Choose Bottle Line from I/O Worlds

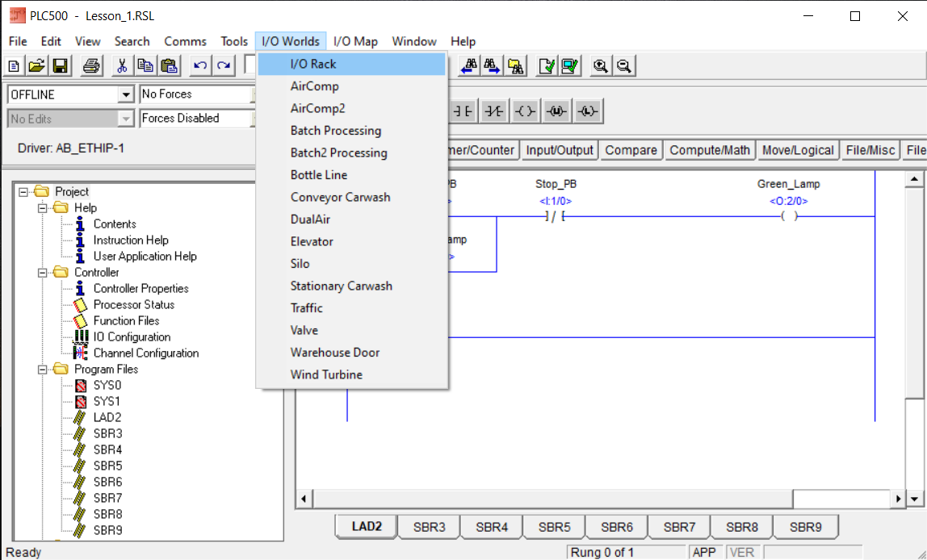coord(352,175)
